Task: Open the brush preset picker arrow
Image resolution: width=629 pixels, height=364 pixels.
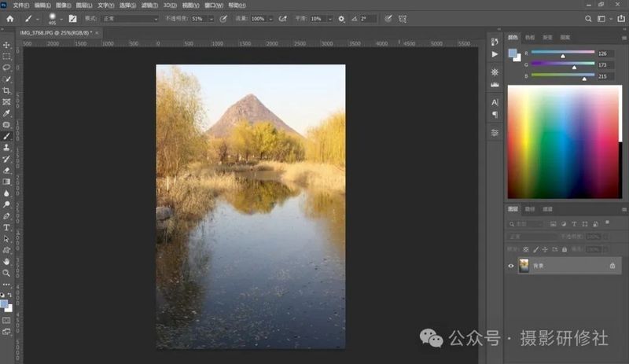Action: coord(61,19)
